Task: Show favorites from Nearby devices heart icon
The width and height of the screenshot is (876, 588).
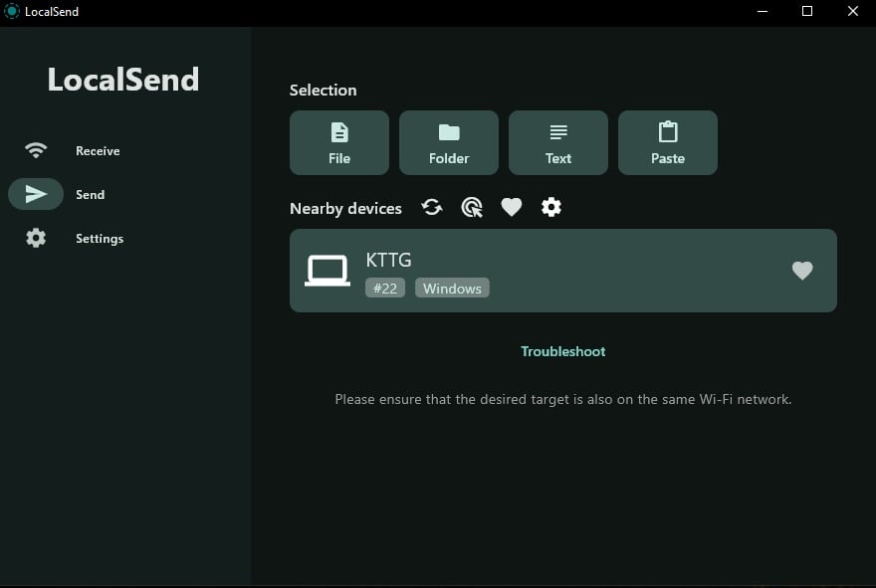Action: tap(512, 207)
